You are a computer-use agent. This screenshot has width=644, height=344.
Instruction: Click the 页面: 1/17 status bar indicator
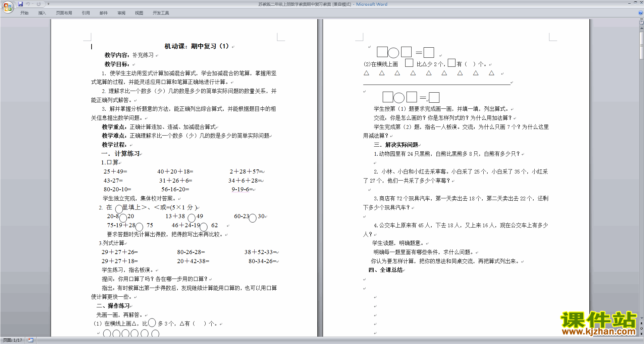[x=13, y=340]
